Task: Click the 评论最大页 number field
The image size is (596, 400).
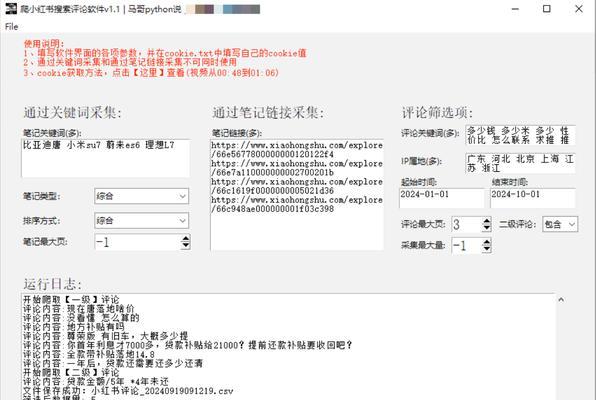Action: point(467,224)
